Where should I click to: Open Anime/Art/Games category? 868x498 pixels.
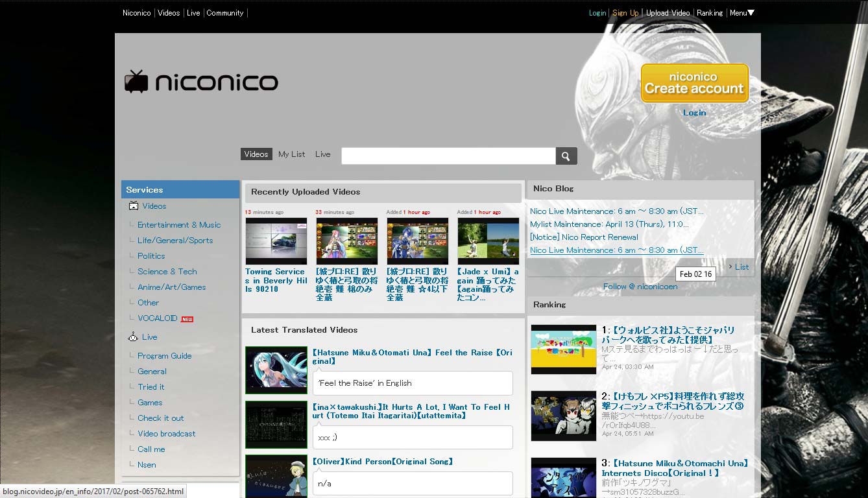click(172, 287)
